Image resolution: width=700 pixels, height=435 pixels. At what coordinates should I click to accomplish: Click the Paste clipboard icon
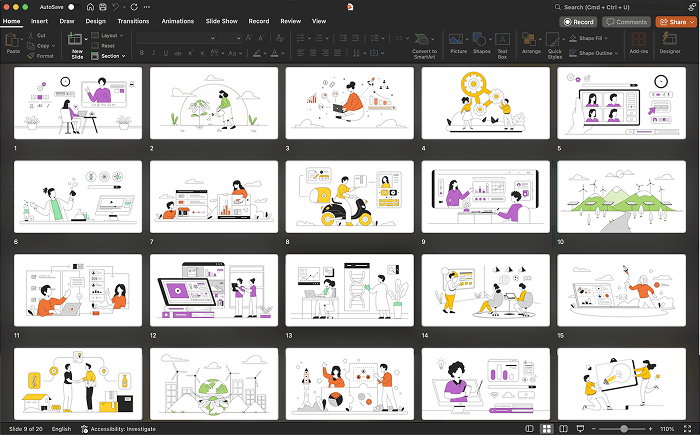click(12, 41)
